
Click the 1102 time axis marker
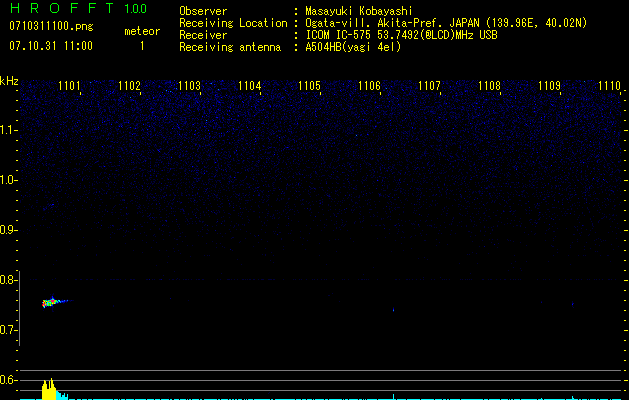point(130,86)
